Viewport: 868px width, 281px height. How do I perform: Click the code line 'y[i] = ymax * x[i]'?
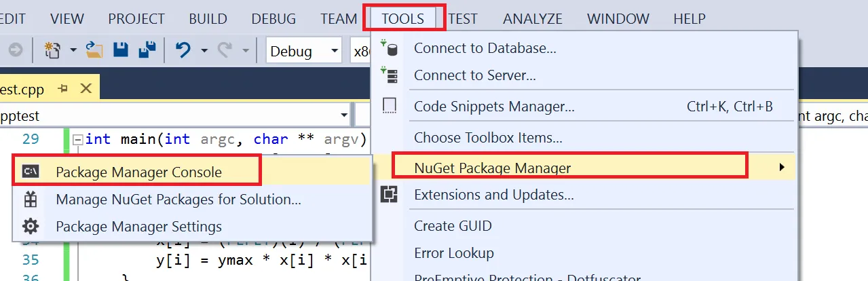click(x=263, y=261)
